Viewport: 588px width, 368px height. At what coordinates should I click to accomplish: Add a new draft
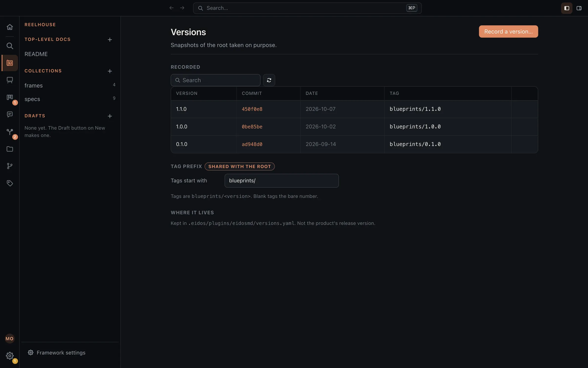pyautogui.click(x=110, y=116)
